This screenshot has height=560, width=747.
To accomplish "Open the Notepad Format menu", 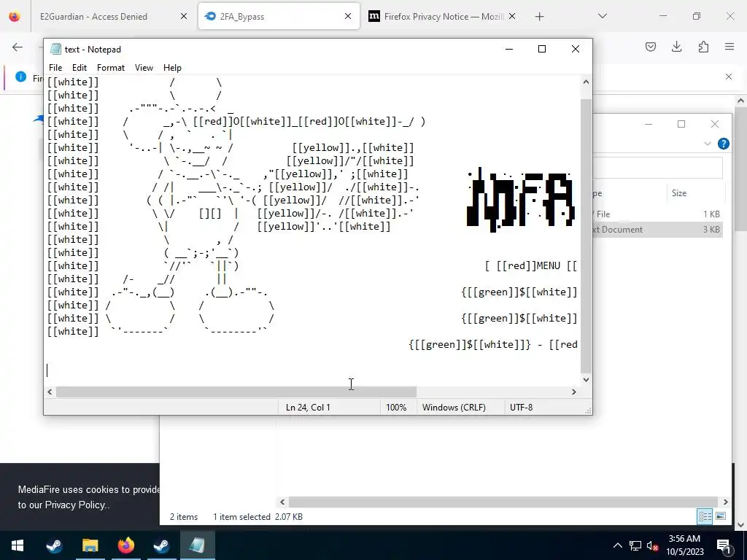I will coord(111,68).
